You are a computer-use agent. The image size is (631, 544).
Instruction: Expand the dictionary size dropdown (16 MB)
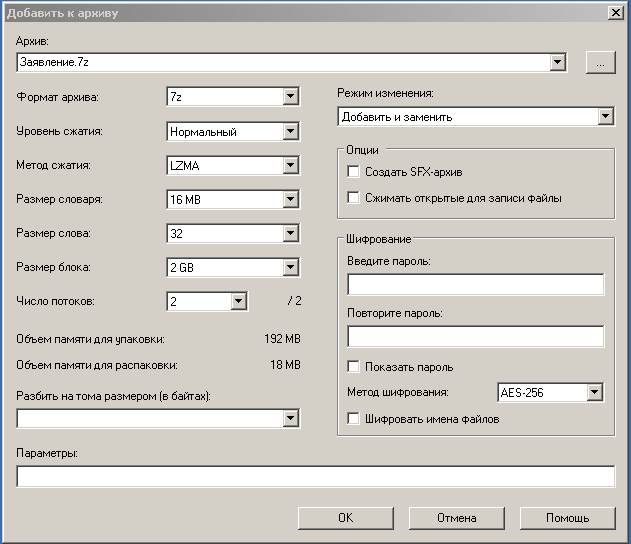coord(233,199)
